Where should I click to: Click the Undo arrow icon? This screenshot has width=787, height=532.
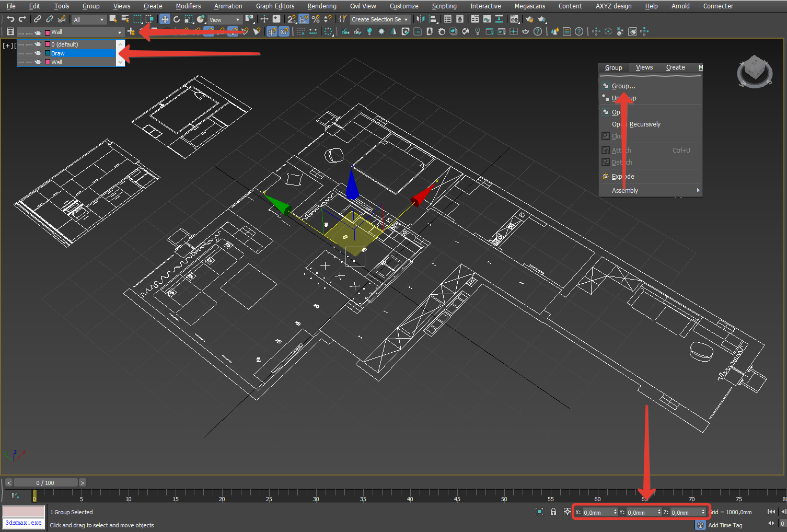point(10,19)
